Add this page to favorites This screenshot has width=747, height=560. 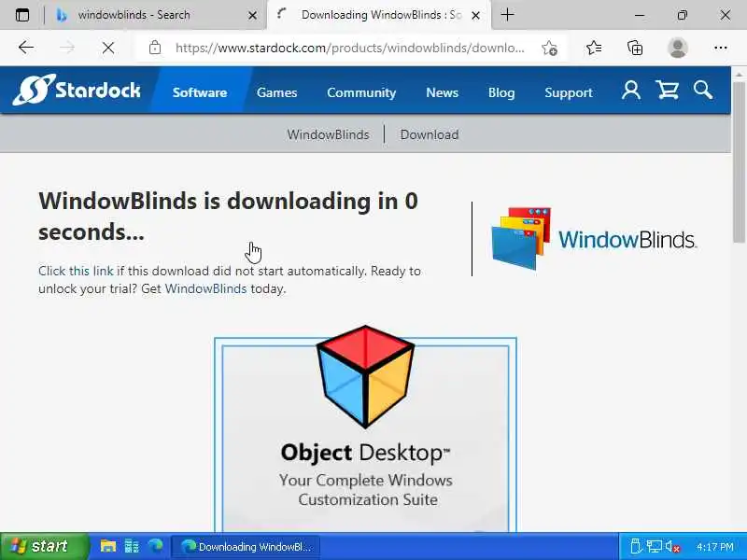tap(550, 48)
